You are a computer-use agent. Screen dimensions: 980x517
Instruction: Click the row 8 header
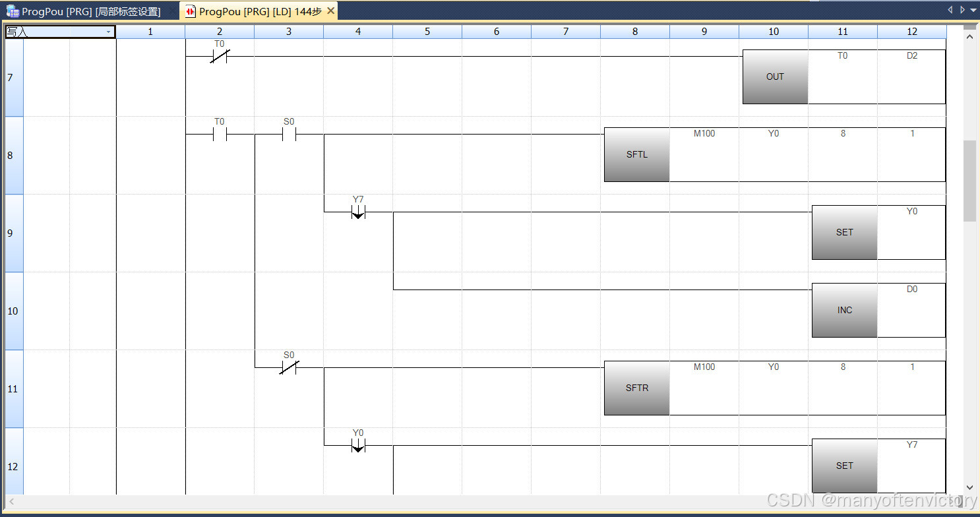tap(14, 156)
